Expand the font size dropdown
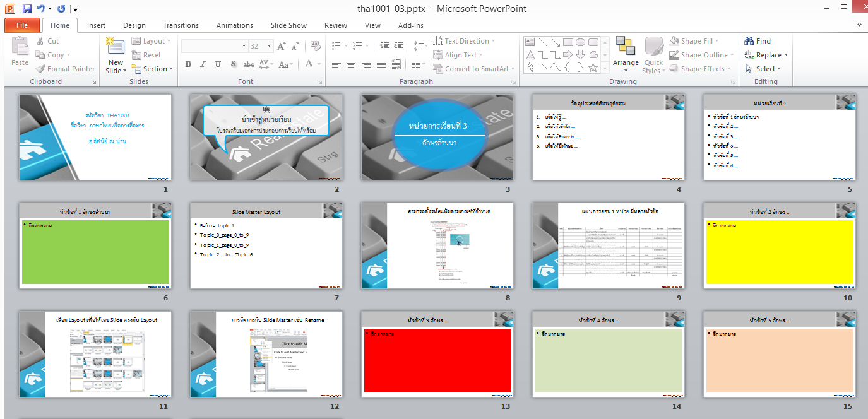 point(270,46)
